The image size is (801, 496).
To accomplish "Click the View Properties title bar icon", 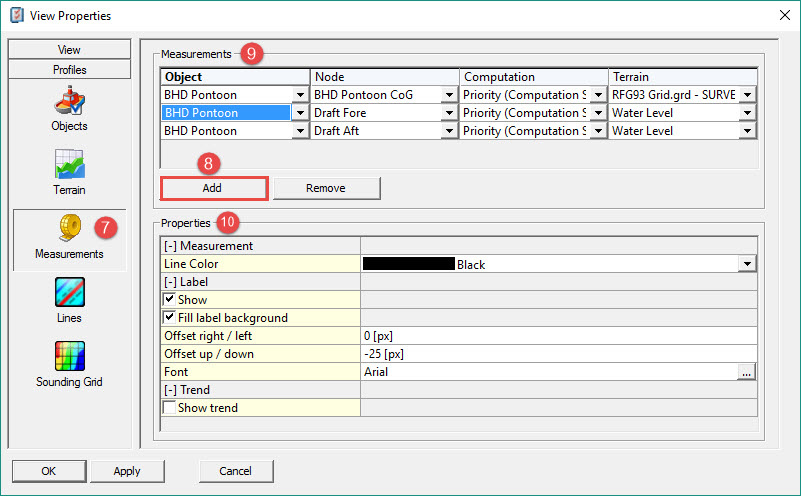I will click(17, 15).
